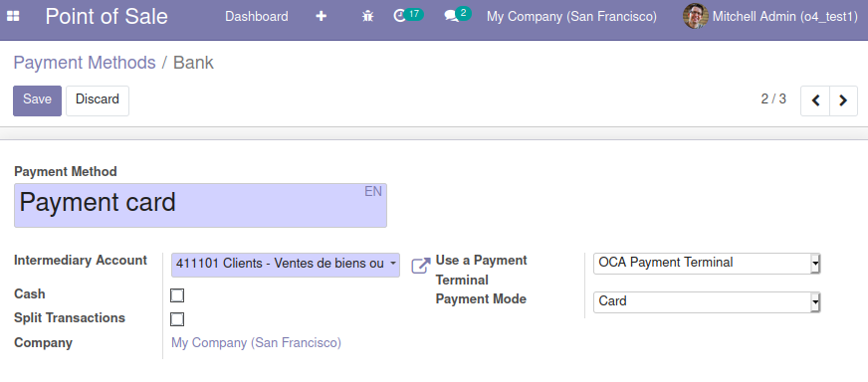
Task: Open the debug bug icon menu
Action: point(368,17)
